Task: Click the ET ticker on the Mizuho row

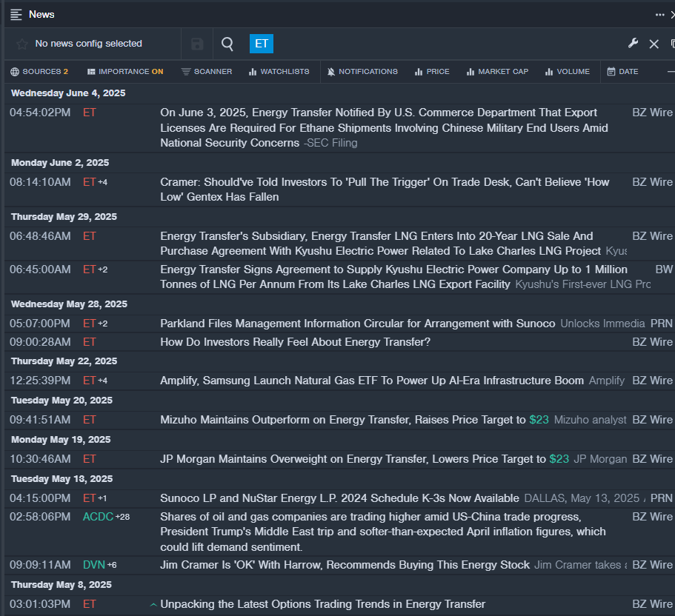Action: 90,420
